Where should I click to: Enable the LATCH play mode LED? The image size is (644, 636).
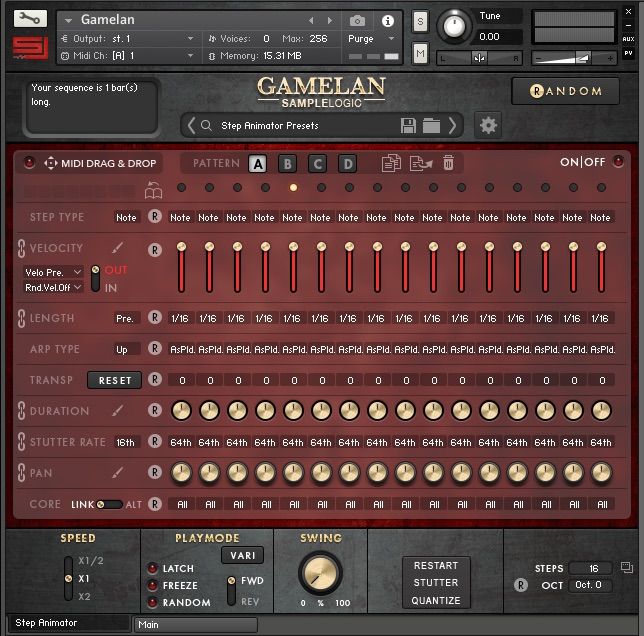point(152,568)
